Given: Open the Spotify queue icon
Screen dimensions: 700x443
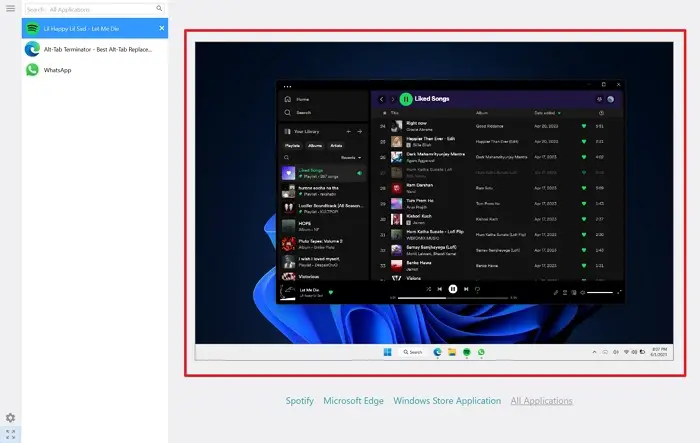Looking at the screenshot, I should click(x=565, y=293).
